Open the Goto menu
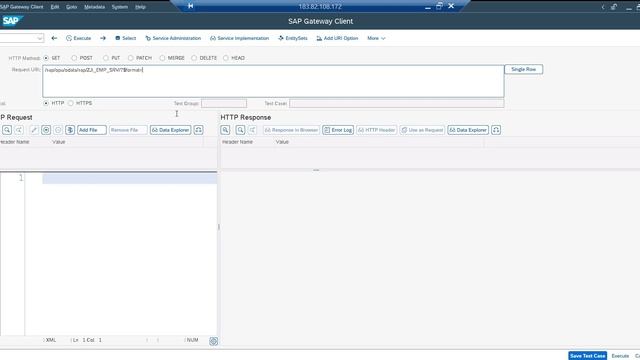The width and height of the screenshot is (640, 360). 71,7
